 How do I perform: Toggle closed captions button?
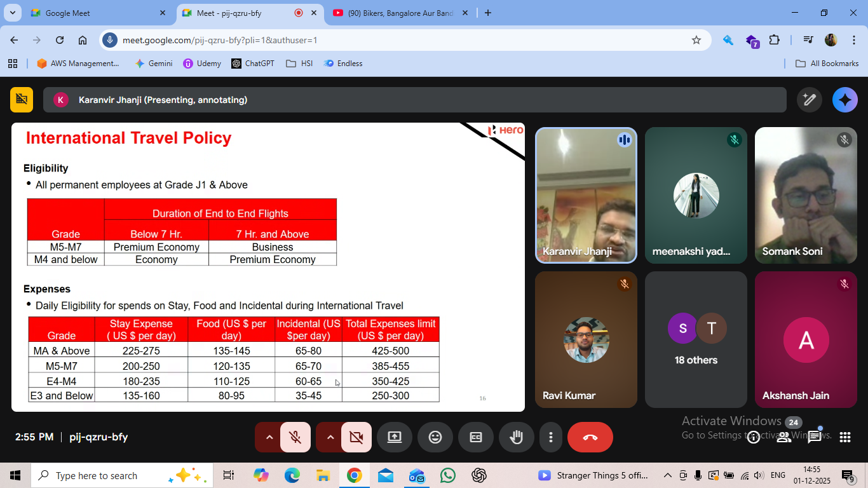click(476, 437)
